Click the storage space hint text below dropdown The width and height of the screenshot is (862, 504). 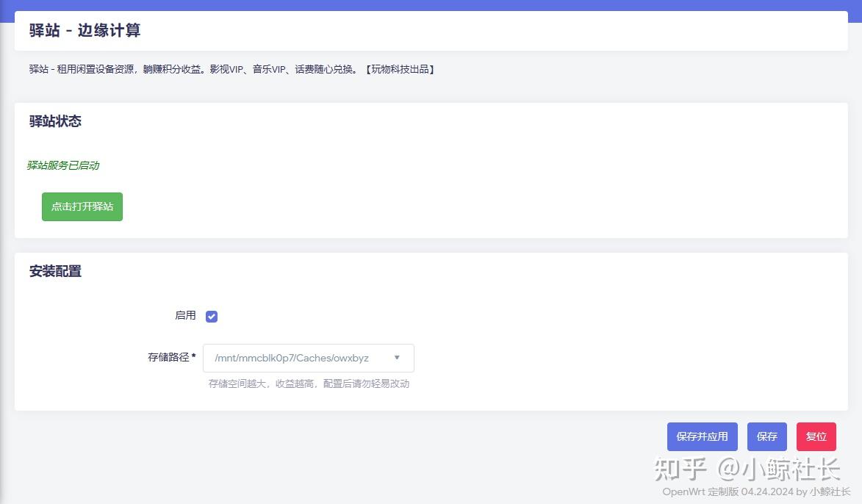pyautogui.click(x=309, y=383)
